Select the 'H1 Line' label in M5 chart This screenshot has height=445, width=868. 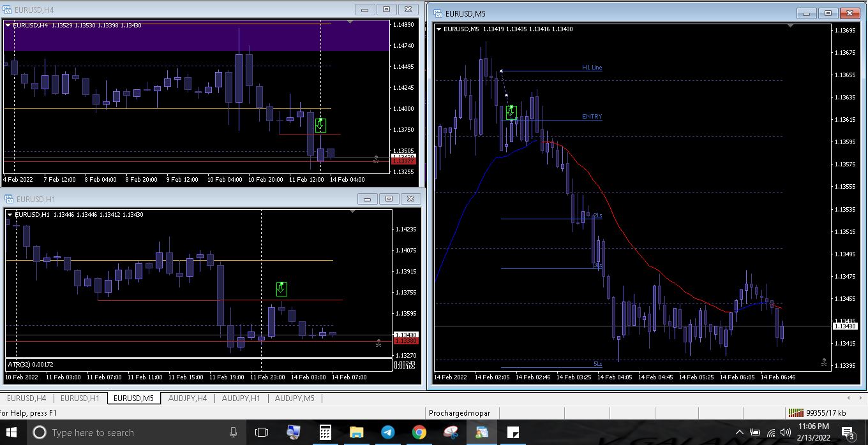[592, 68]
